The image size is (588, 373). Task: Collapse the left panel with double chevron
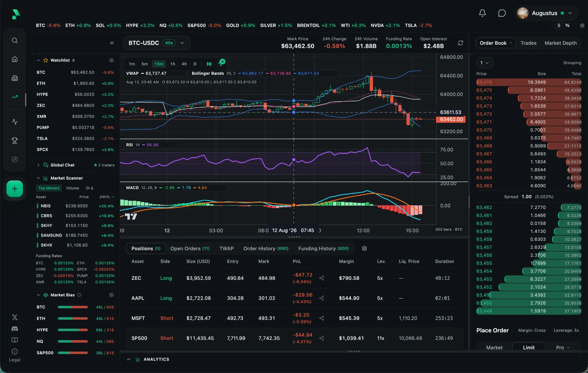tap(112, 43)
